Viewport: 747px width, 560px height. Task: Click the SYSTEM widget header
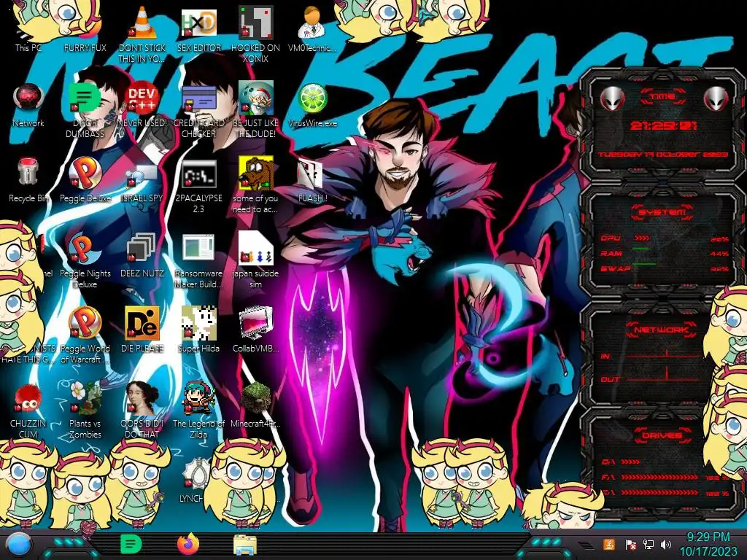click(x=662, y=212)
